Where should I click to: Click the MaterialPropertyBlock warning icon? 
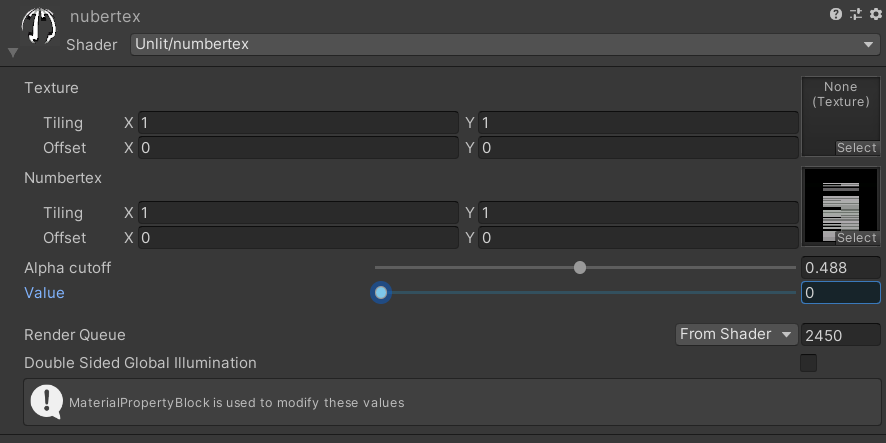[46, 401]
